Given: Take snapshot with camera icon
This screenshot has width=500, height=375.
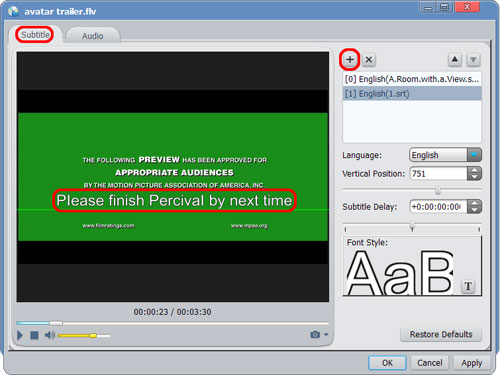Looking at the screenshot, I should 315,334.
